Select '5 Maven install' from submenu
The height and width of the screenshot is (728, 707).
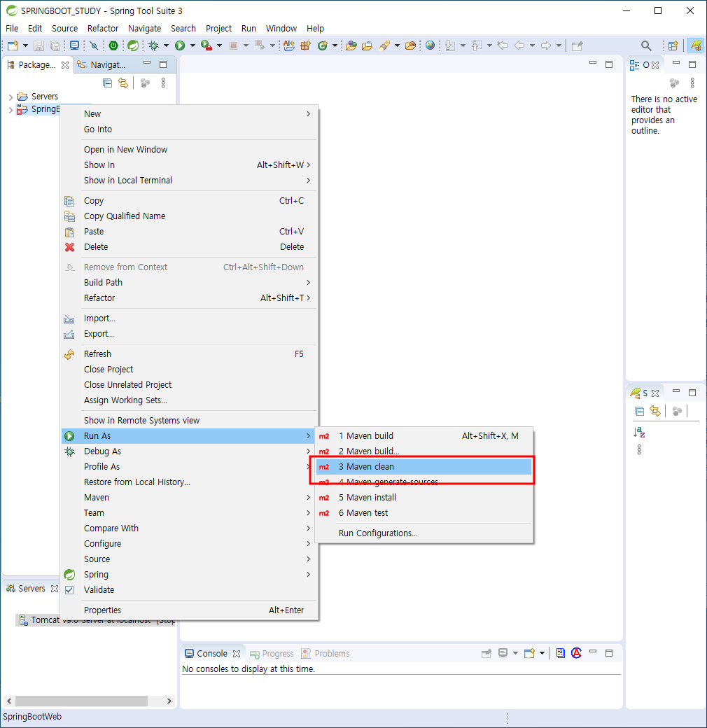[423, 498]
